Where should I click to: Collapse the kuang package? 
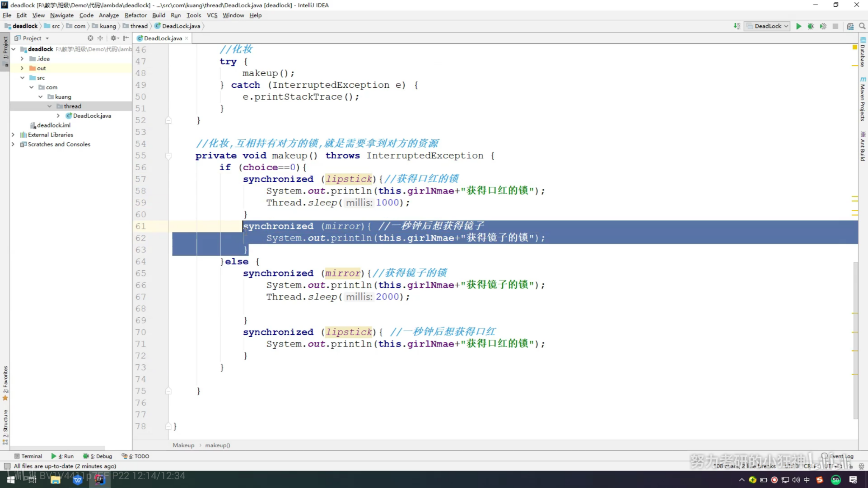[40, 97]
